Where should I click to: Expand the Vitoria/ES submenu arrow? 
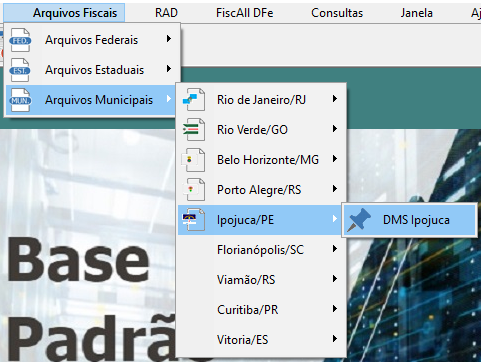(335, 339)
